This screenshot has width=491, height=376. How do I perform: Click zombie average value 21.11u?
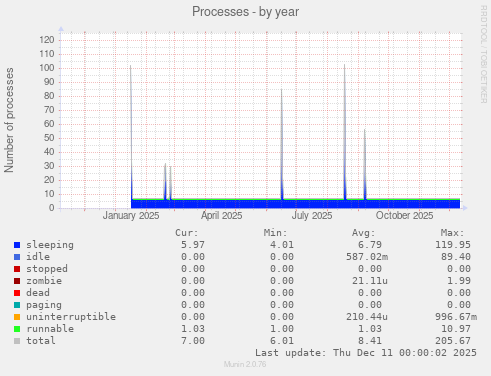pyautogui.click(x=370, y=281)
